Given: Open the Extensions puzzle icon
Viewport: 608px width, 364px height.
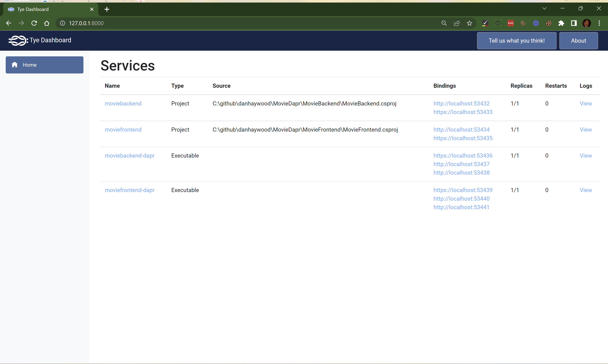Looking at the screenshot, I should tap(561, 23).
